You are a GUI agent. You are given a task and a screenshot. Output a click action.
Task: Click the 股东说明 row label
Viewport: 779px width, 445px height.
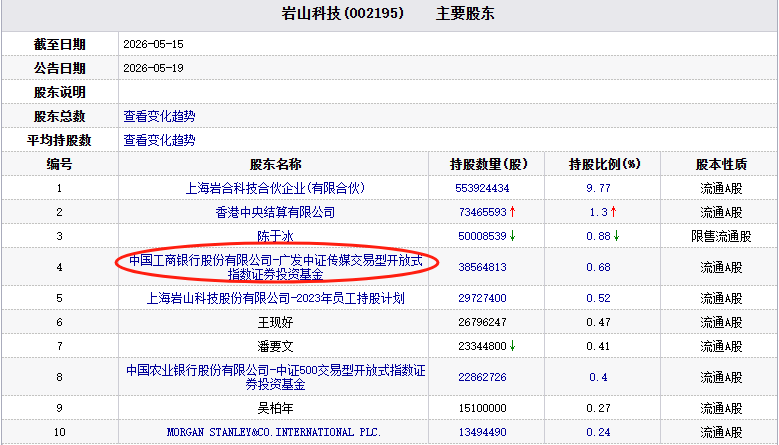point(60,92)
